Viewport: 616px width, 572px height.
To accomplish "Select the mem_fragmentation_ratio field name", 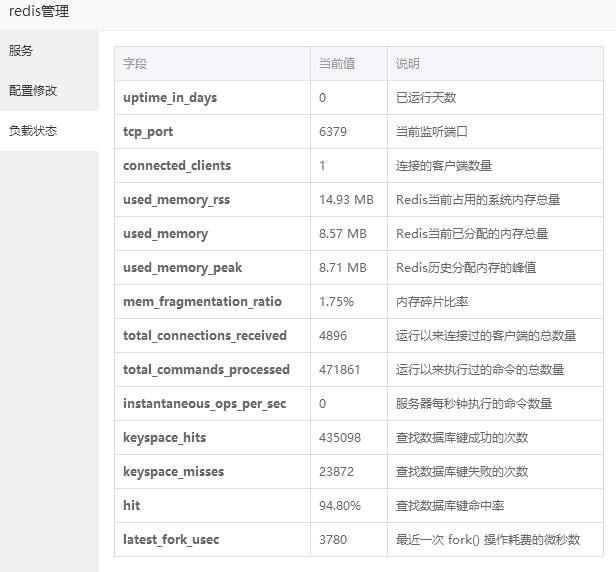I will pyautogui.click(x=202, y=302).
